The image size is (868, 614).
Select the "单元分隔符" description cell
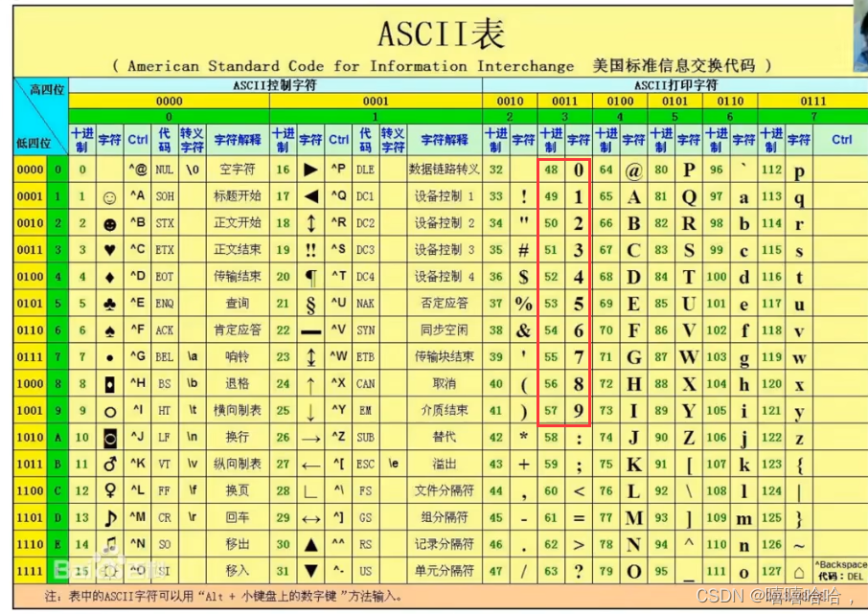tap(444, 570)
